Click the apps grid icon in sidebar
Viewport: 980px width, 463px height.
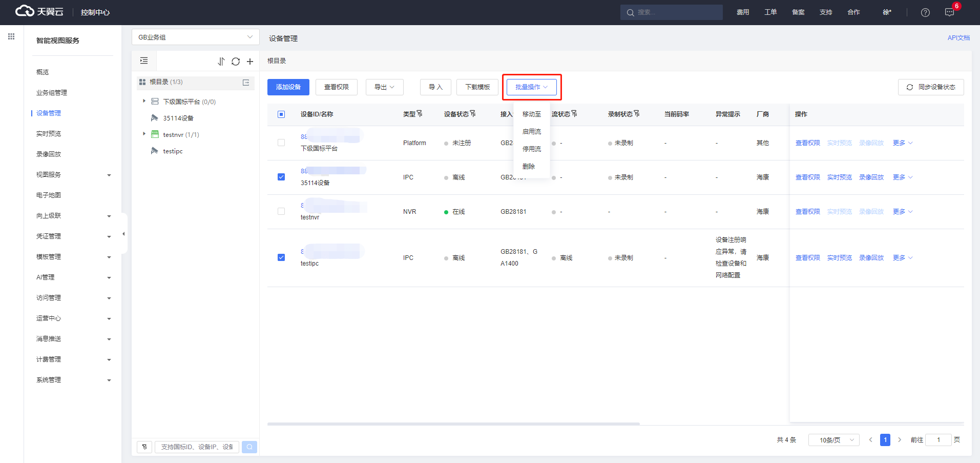tap(11, 36)
